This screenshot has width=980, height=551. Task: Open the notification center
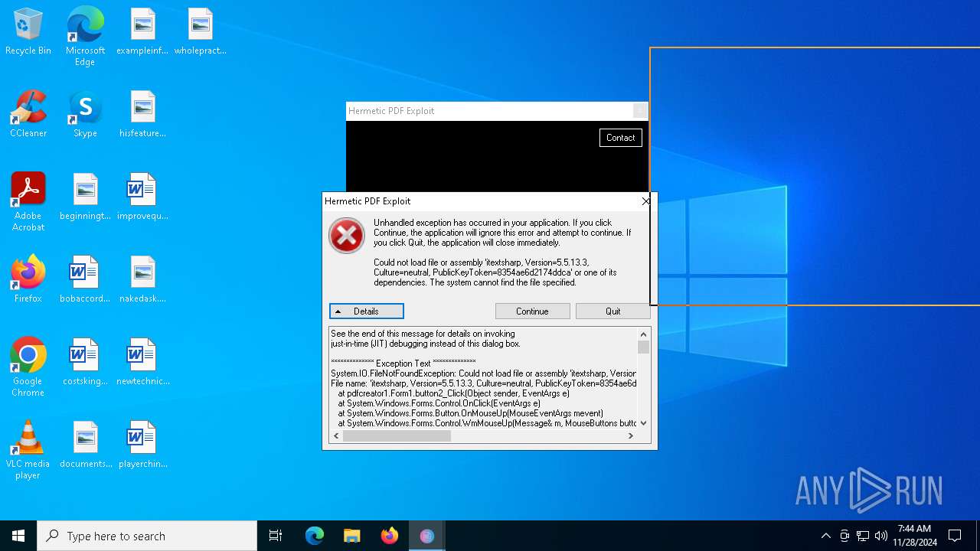tap(955, 536)
